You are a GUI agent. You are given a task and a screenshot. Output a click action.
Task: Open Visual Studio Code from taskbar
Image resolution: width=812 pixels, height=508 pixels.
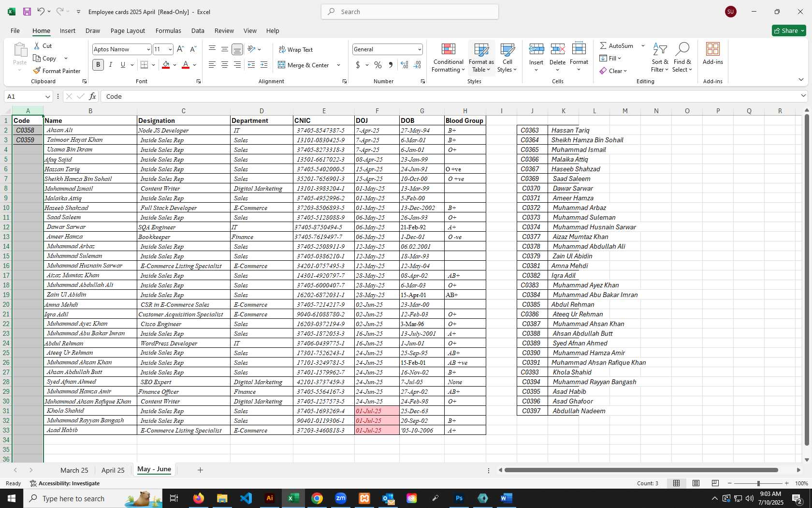point(246,498)
